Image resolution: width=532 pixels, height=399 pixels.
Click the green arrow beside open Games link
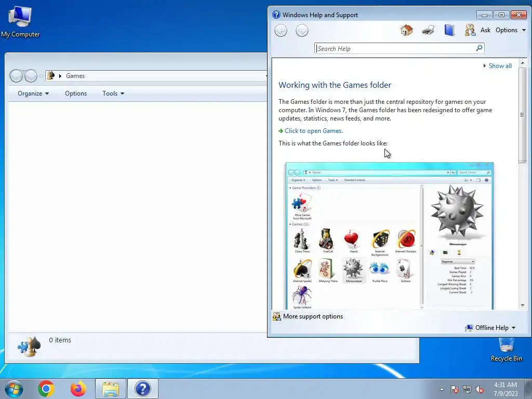tap(281, 131)
